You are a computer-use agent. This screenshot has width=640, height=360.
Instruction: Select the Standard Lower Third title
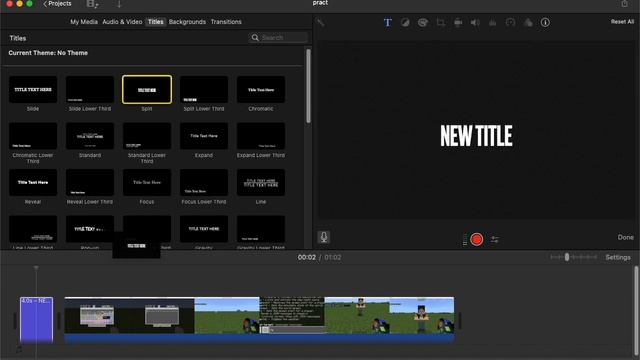(x=147, y=136)
